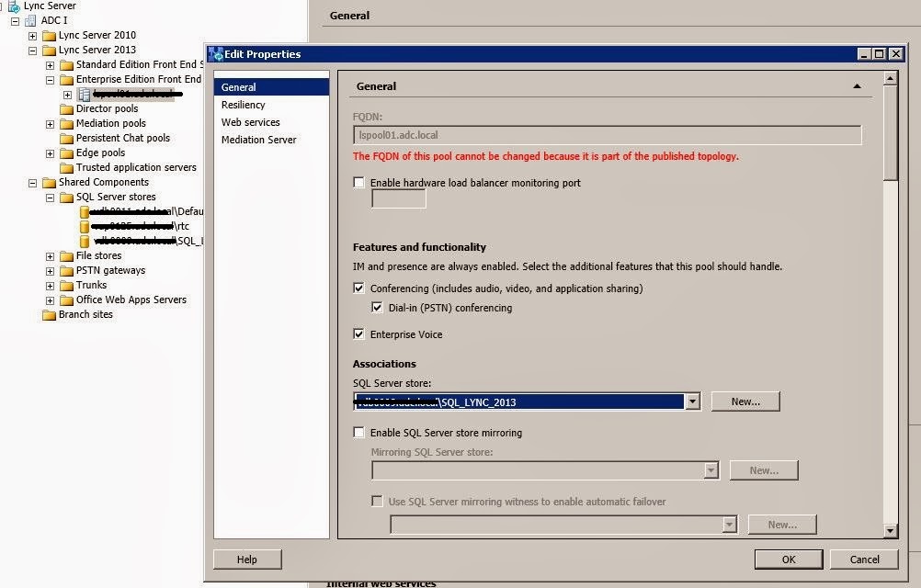Click the scrollbar up arrow in dialog

[891, 78]
